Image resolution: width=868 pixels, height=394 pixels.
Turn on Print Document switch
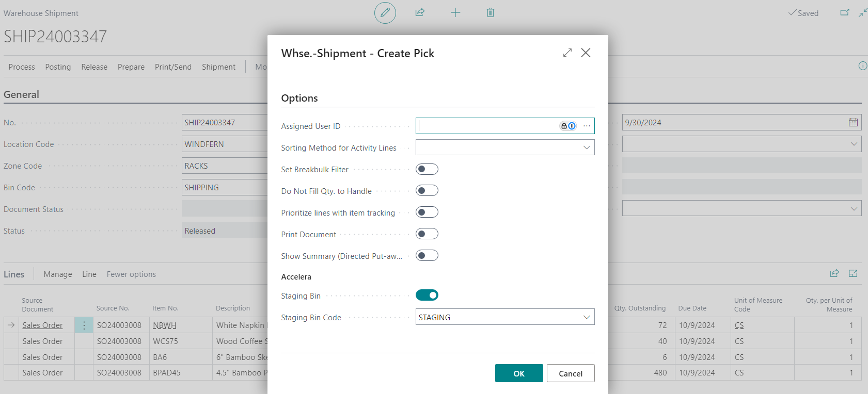click(427, 234)
